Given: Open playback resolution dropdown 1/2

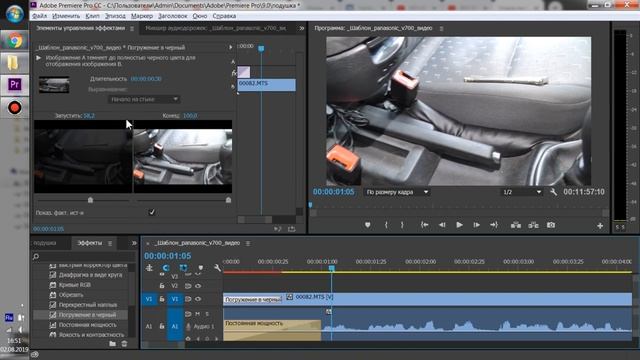Looking at the screenshot, I should (522, 192).
